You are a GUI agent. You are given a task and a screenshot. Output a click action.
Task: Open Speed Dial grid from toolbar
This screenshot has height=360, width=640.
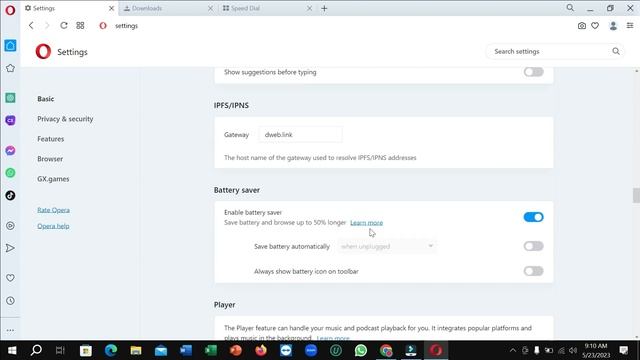pos(80,25)
